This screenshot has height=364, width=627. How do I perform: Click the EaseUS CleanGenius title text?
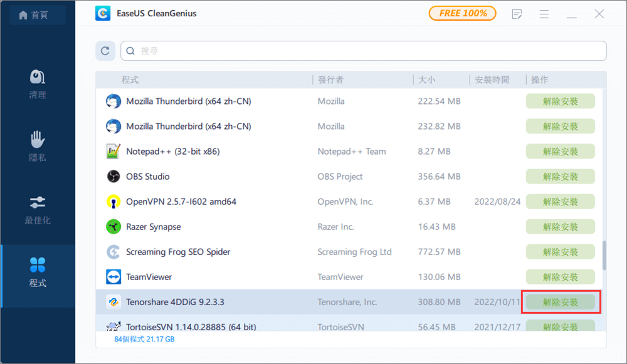[156, 14]
